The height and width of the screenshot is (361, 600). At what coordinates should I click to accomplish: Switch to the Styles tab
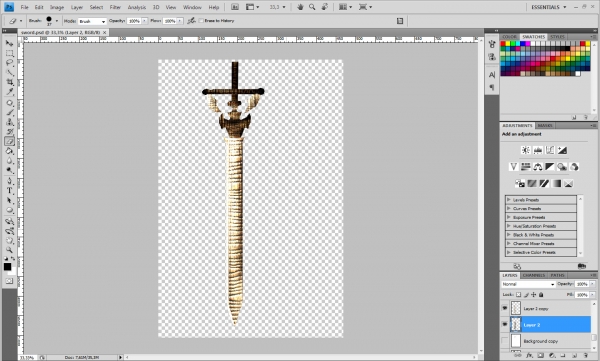coord(557,37)
